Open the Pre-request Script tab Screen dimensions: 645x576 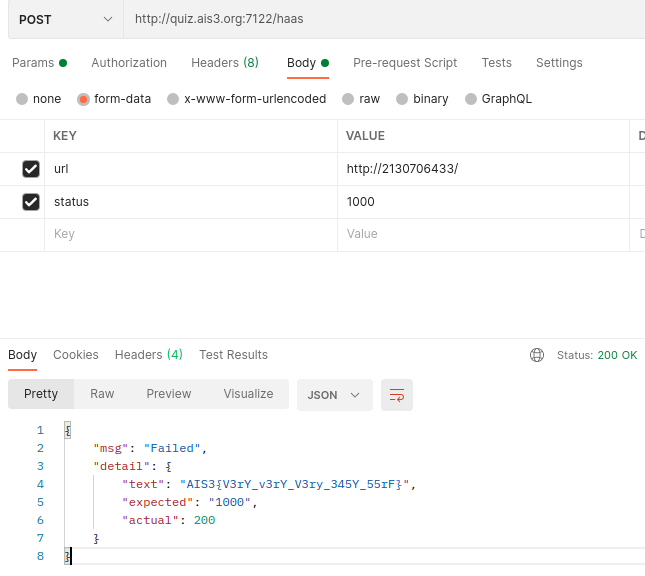coord(405,63)
